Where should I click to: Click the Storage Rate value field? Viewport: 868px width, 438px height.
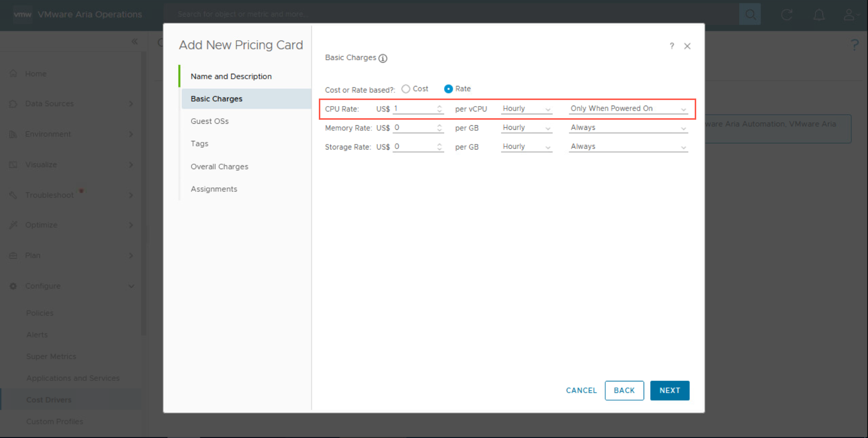coord(414,147)
